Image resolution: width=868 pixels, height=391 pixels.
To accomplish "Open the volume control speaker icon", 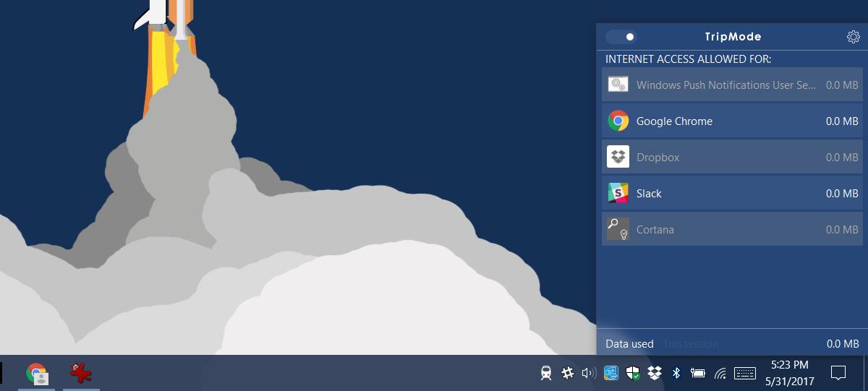I will coord(589,373).
